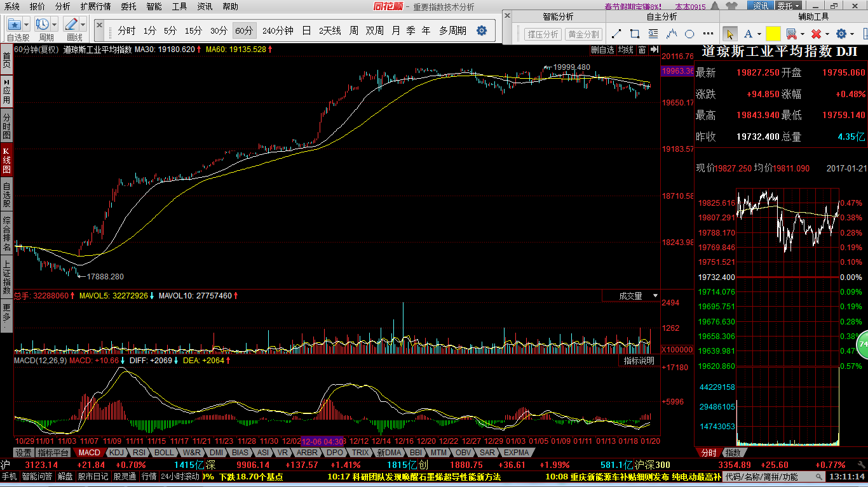Switch to the KDJ indicator tab

point(116,453)
